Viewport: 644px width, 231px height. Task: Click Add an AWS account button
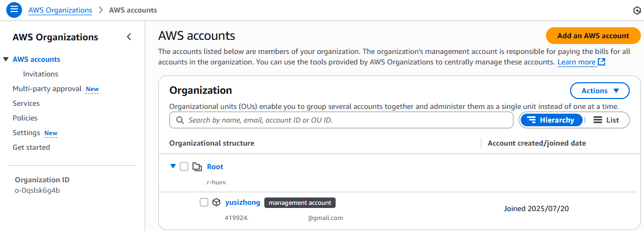point(593,36)
